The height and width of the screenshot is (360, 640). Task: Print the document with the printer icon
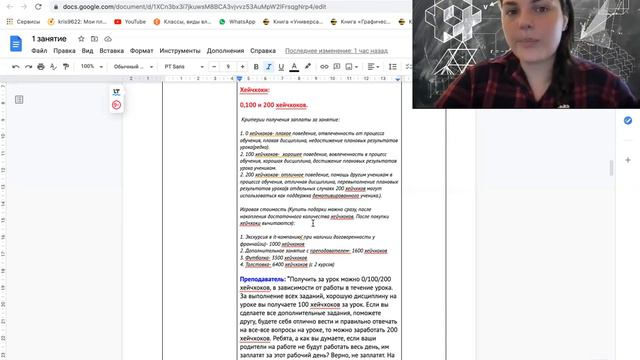pyautogui.click(x=41, y=67)
